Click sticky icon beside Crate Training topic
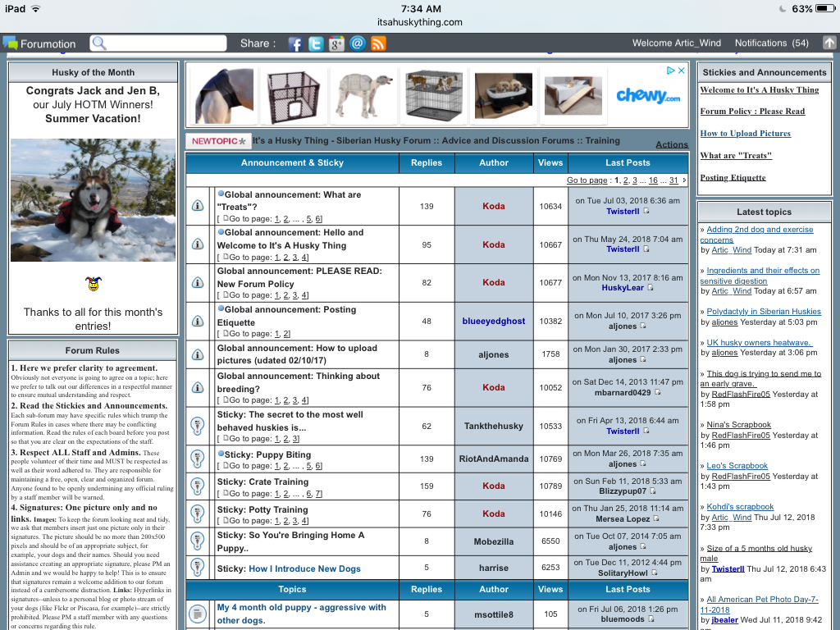 click(198, 486)
